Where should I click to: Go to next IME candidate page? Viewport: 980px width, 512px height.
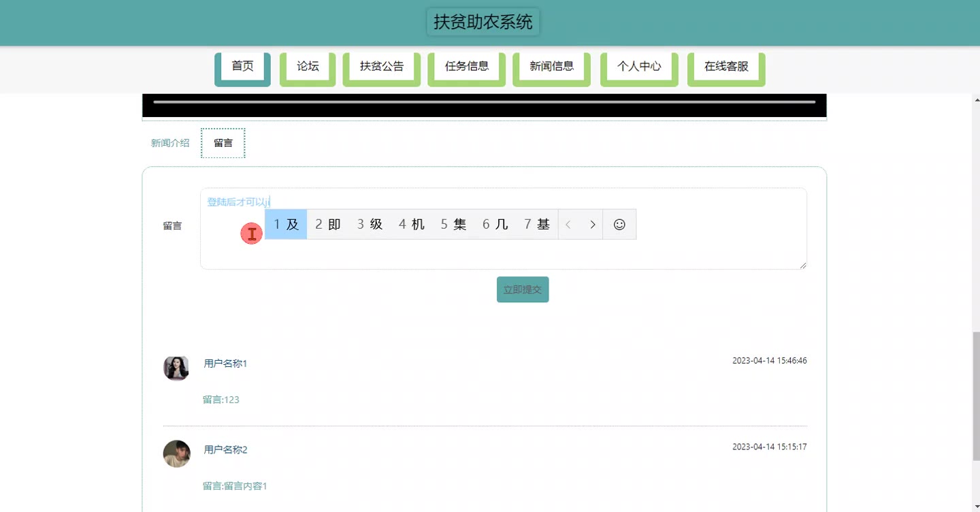593,225
